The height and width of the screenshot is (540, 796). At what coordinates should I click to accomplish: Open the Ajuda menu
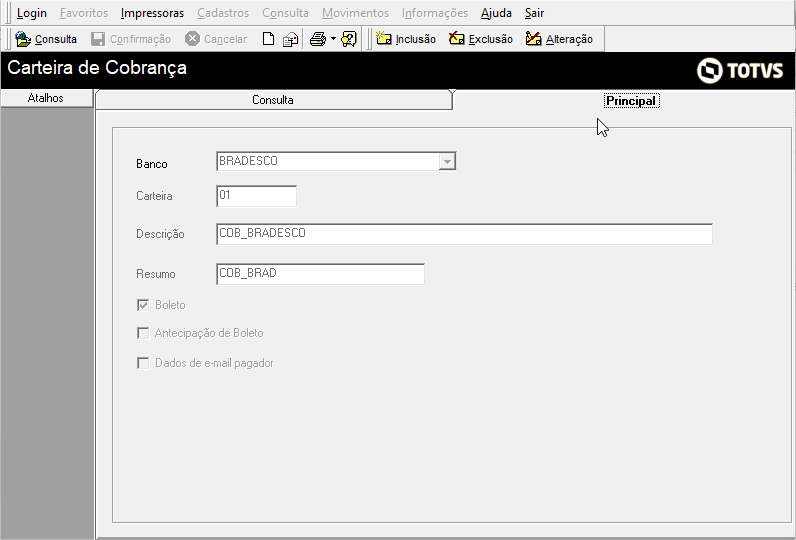[x=496, y=13]
